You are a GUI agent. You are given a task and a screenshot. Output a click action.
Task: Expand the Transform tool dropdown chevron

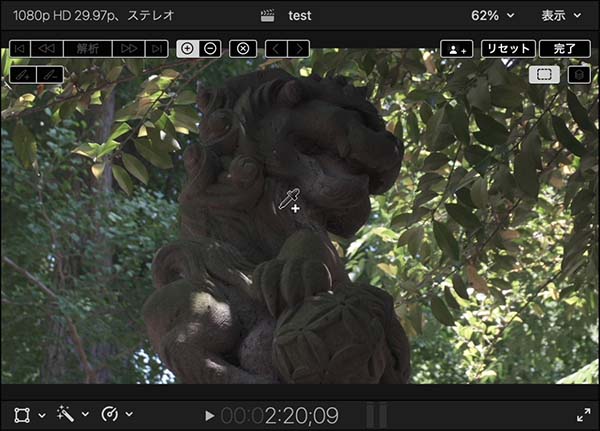pyautogui.click(x=42, y=415)
